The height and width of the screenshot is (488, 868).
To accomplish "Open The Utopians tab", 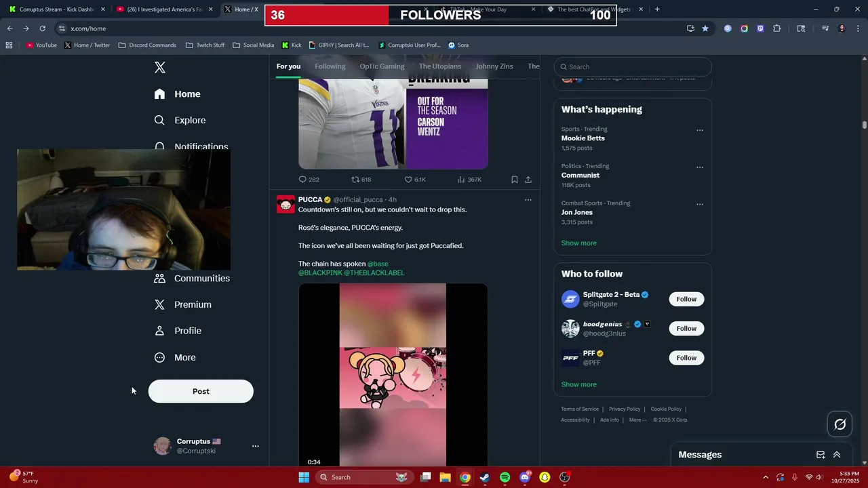I will pos(440,66).
